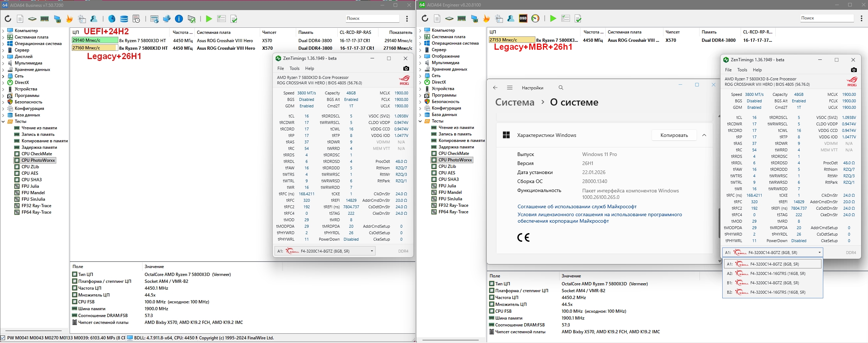Collapse Тесты node arrow in AIDA64 Business tree
Screen dimensions: 868x343
coord(3,121)
